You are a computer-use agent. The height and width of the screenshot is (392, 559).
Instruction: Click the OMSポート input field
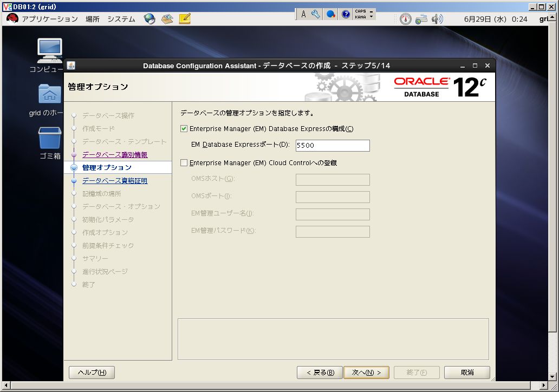(x=333, y=197)
